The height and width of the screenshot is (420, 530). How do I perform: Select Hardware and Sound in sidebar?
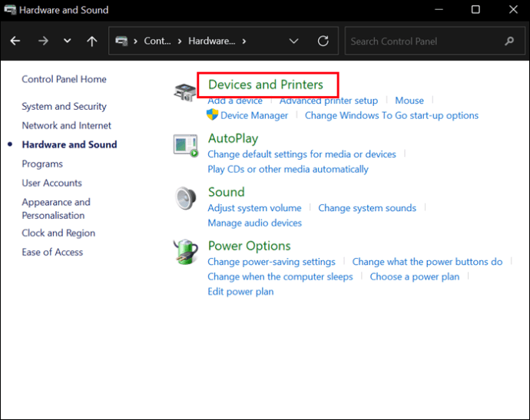point(70,144)
